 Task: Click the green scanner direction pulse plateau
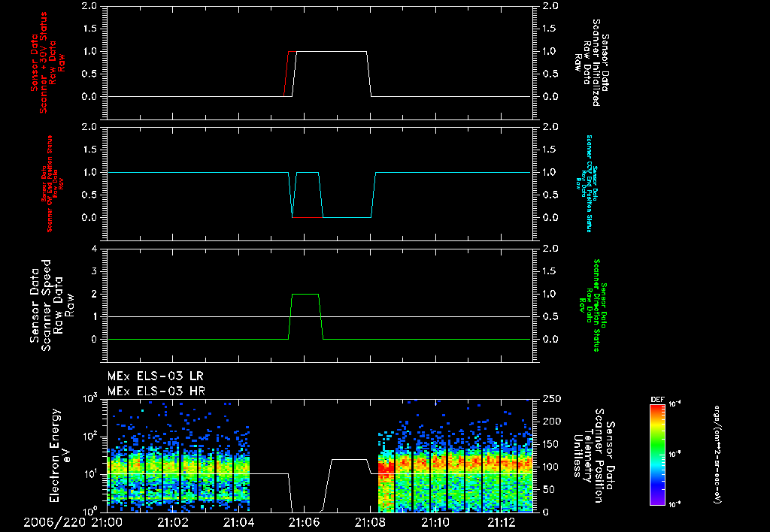[x=305, y=294]
